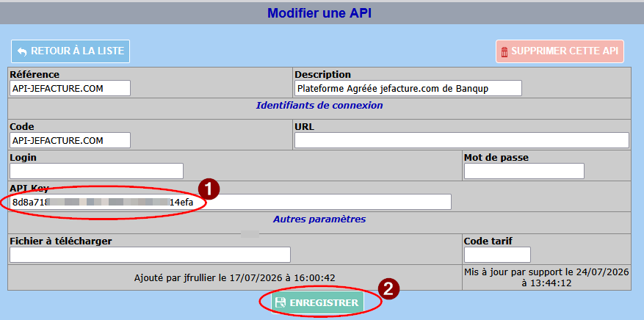Click the Retour à la liste button

[x=70, y=51]
